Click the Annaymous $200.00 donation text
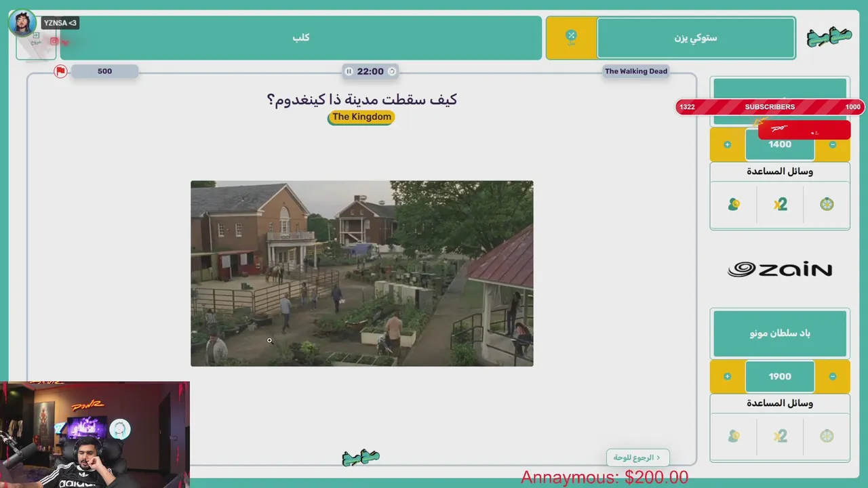The height and width of the screenshot is (488, 868). (x=604, y=477)
